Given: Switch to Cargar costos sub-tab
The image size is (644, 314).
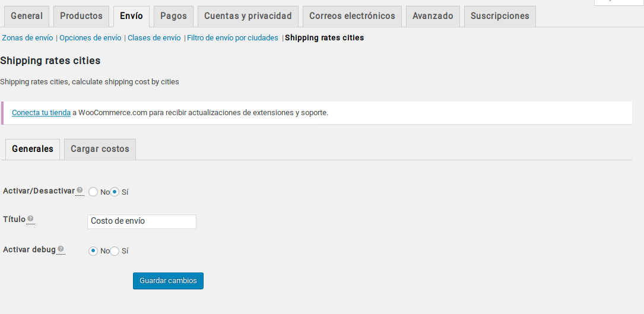Looking at the screenshot, I should (100, 149).
